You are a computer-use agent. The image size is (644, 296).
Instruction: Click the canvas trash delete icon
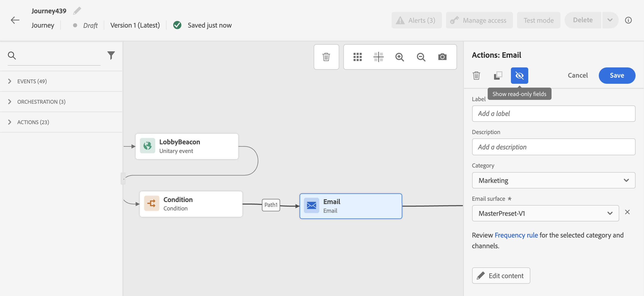point(326,57)
